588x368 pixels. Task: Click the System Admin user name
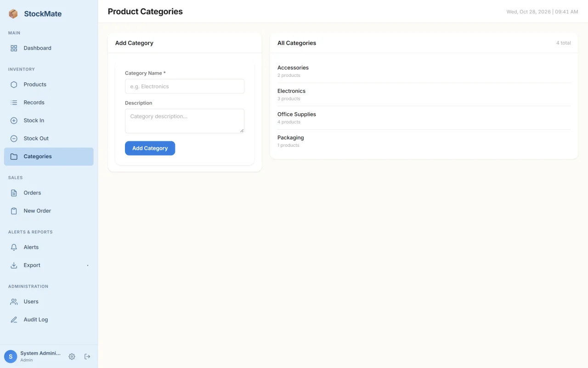pos(40,353)
